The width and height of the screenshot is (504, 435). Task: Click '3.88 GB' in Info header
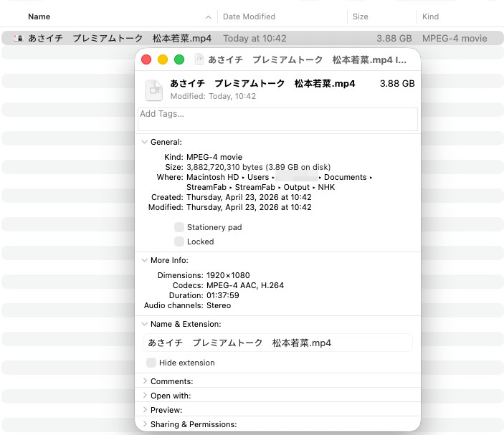point(397,84)
